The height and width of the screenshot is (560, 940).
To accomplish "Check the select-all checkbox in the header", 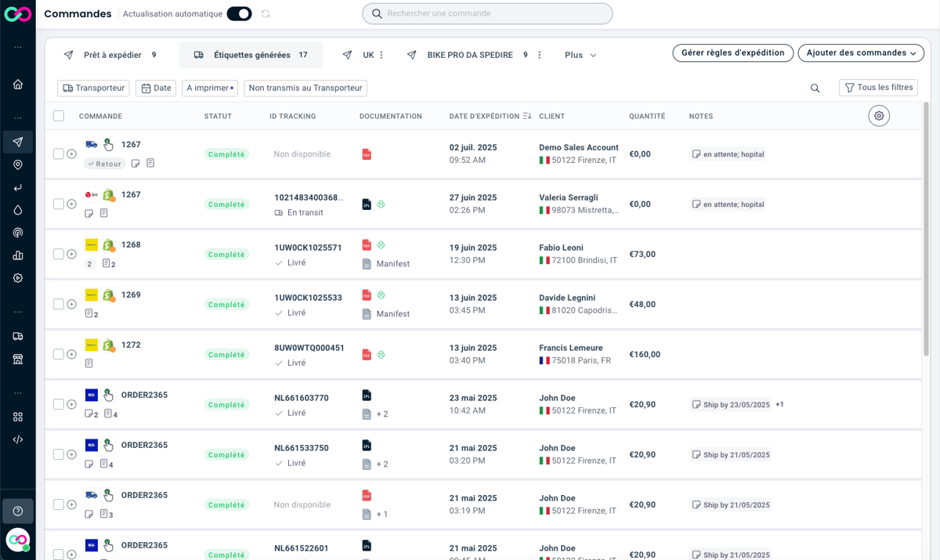I will tap(59, 116).
